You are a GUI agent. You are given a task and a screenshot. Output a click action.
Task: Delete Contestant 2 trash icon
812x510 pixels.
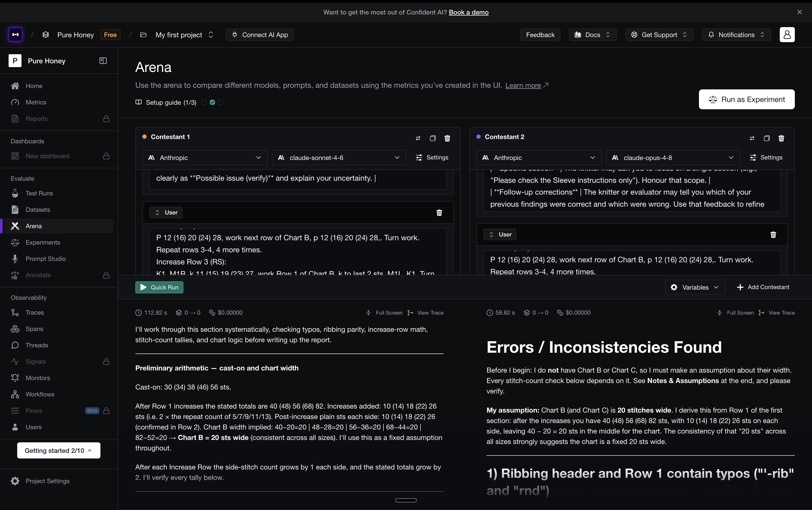pyautogui.click(x=781, y=138)
